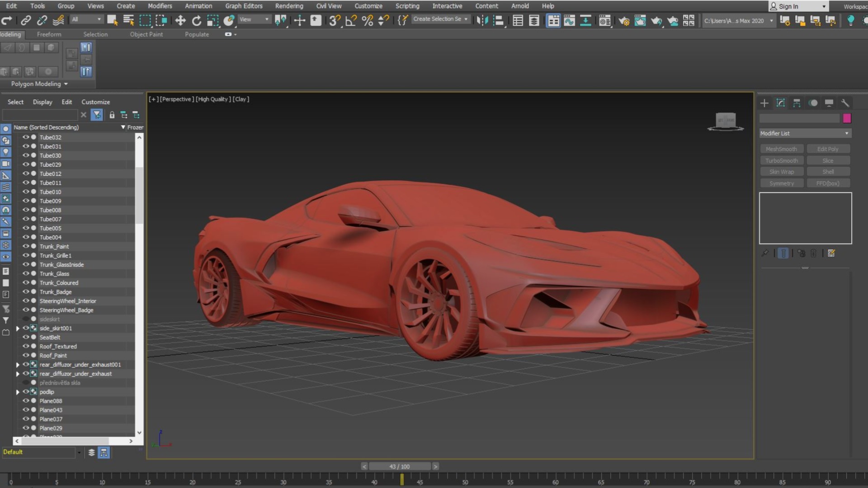Activate the Rotate tool
The width and height of the screenshot is (868, 488).
(x=197, y=20)
